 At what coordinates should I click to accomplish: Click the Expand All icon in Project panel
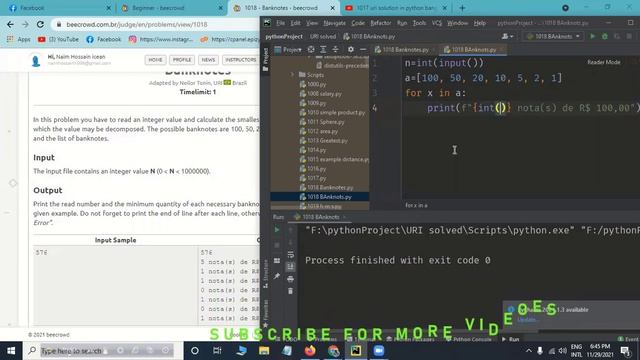pos(323,49)
